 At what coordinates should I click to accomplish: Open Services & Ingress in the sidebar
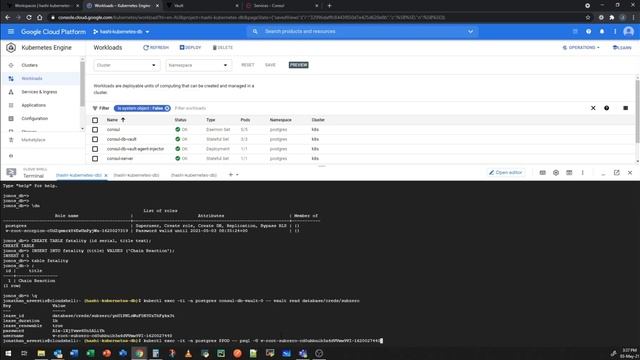coord(39,92)
